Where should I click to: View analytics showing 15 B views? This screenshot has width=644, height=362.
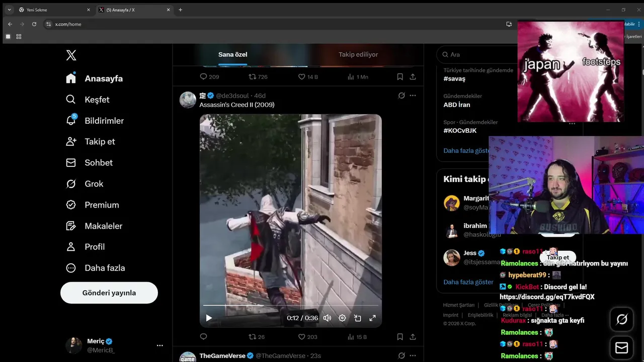(357, 337)
